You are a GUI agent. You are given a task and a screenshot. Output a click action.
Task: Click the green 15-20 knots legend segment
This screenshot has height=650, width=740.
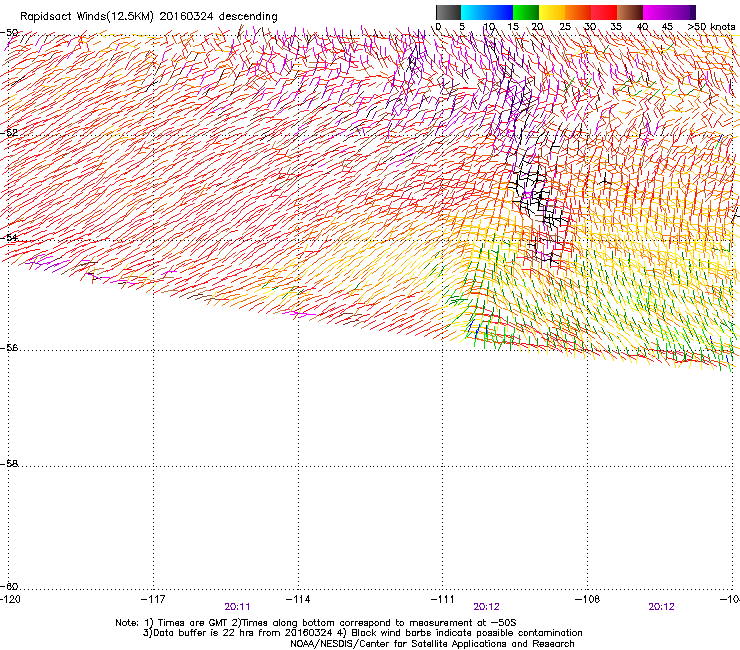point(526,12)
